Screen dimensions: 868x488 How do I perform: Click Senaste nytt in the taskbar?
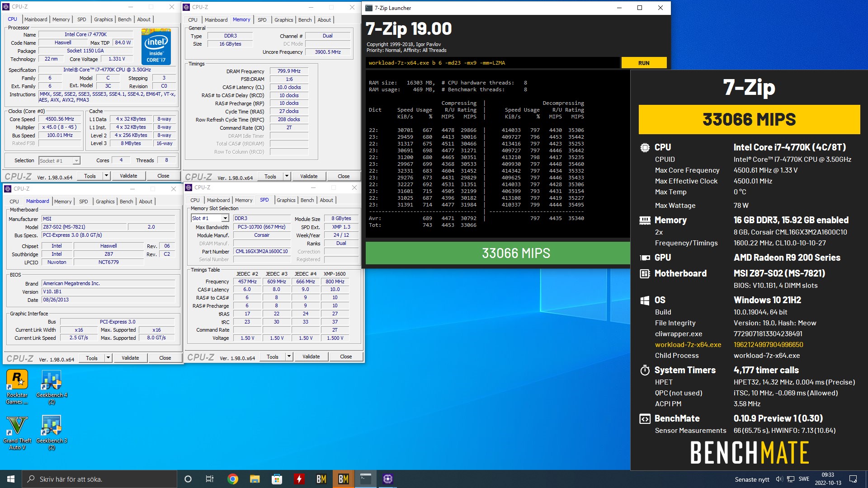pyautogui.click(x=752, y=479)
